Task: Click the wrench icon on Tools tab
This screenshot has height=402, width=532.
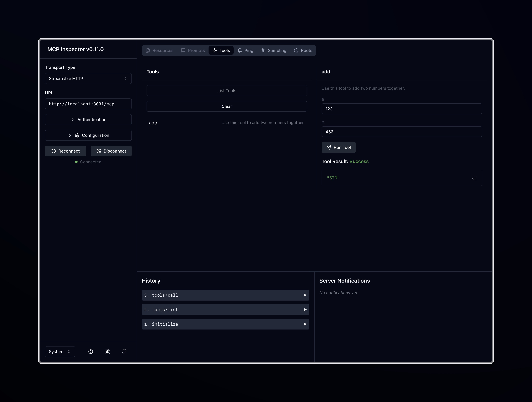Action: [215, 50]
